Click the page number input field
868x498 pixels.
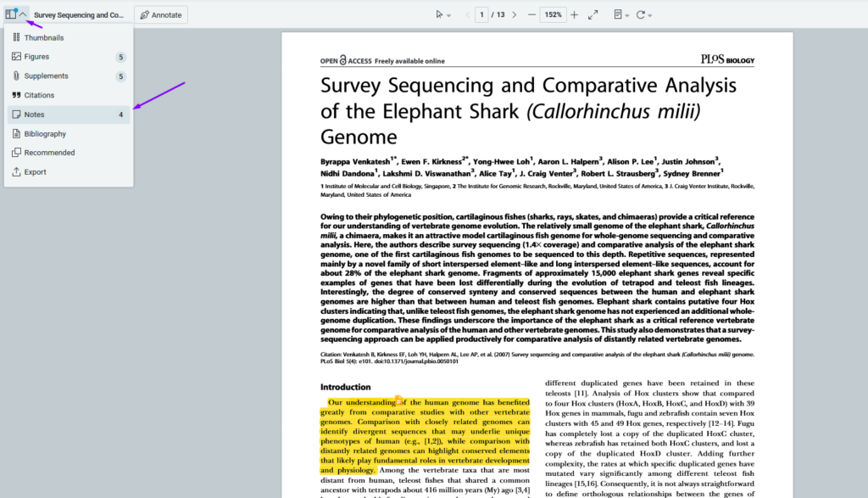481,14
